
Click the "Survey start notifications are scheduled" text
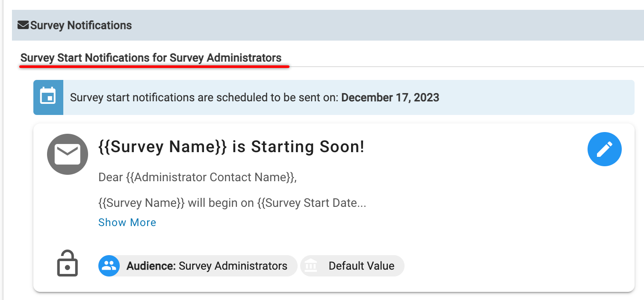[204, 97]
